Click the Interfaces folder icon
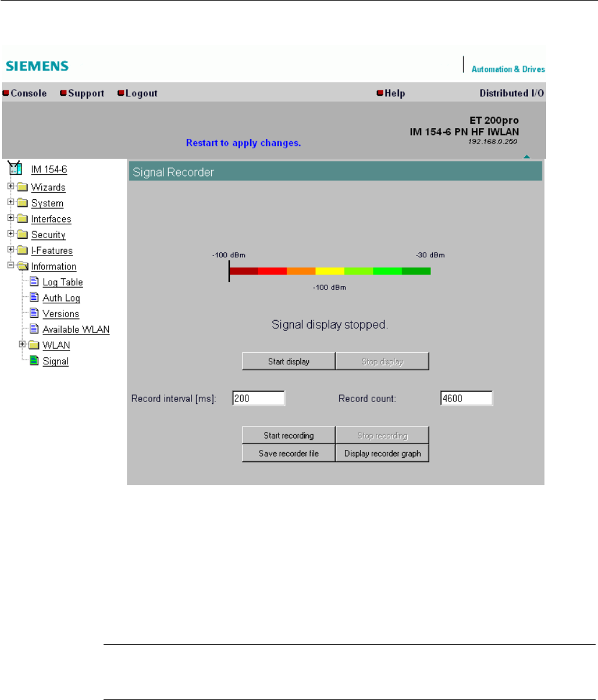Viewport: 598px width, 700px height. (x=22, y=219)
